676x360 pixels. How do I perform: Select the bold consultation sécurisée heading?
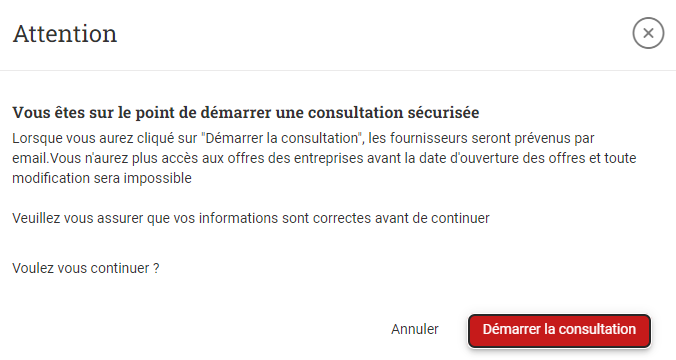pyautogui.click(x=246, y=113)
